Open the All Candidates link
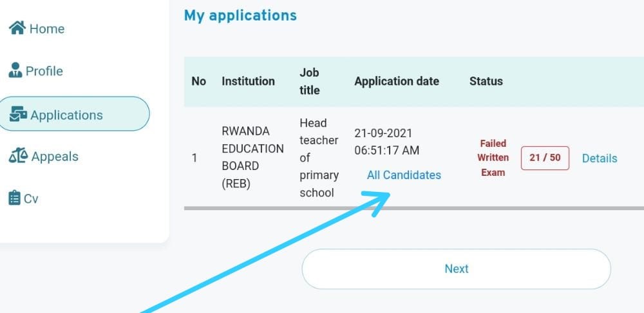 click(404, 175)
